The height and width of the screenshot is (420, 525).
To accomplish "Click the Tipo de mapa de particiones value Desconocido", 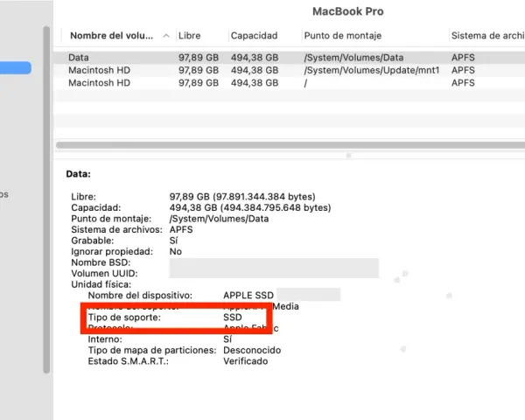I will point(252,350).
